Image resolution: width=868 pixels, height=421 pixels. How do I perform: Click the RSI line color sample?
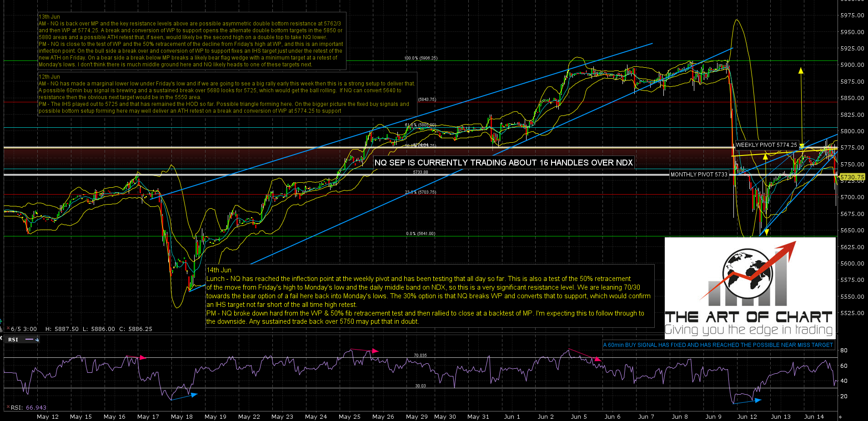point(30,340)
